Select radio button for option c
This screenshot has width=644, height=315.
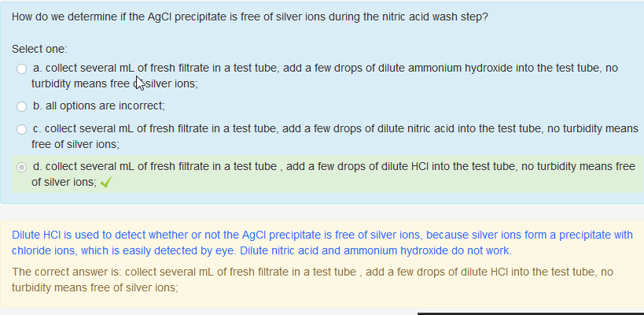coord(22,128)
